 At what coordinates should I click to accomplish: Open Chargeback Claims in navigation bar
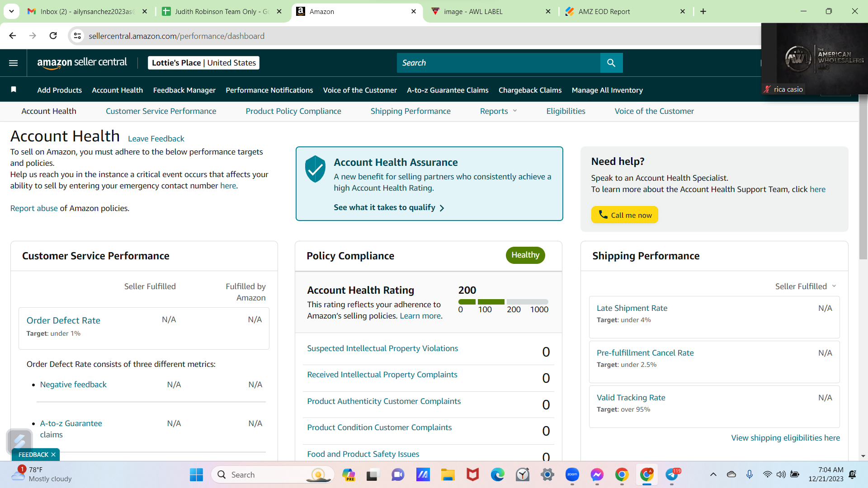(530, 90)
